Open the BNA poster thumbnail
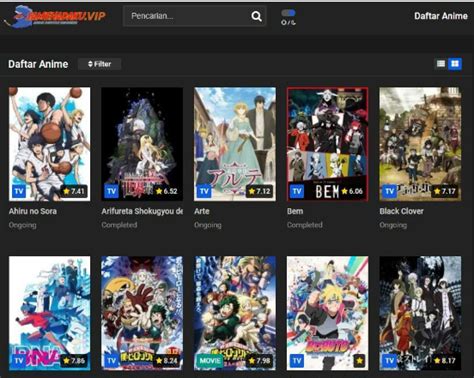Viewport: 474px width, 378px height. 49,313
